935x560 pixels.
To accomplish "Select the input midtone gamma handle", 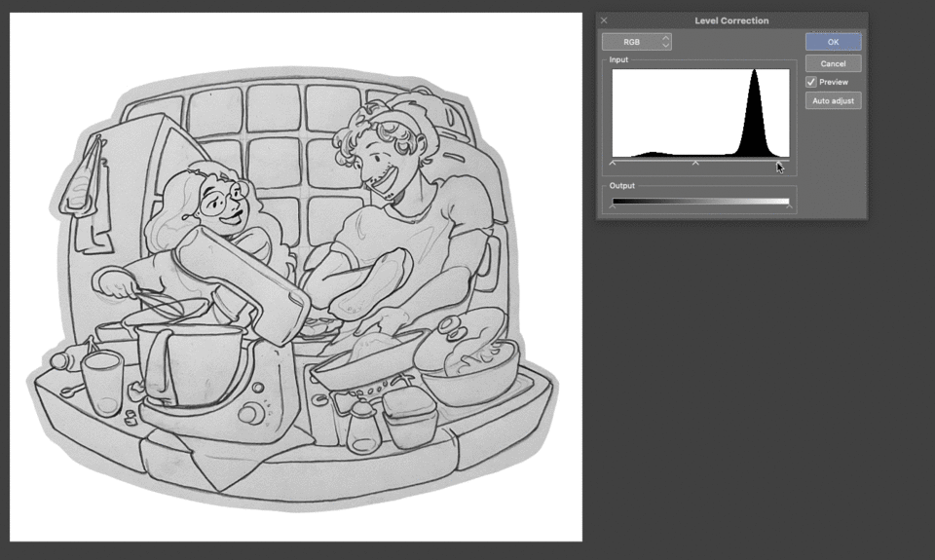I will coord(695,163).
